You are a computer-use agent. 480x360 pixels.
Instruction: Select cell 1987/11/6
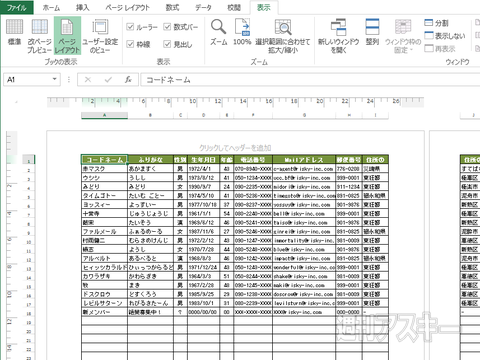(x=203, y=231)
